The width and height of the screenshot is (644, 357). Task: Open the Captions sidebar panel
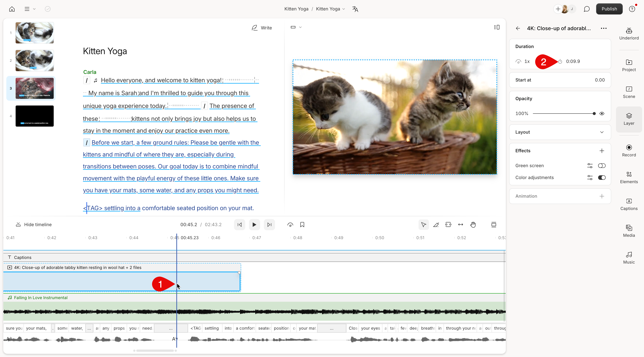pyautogui.click(x=629, y=204)
